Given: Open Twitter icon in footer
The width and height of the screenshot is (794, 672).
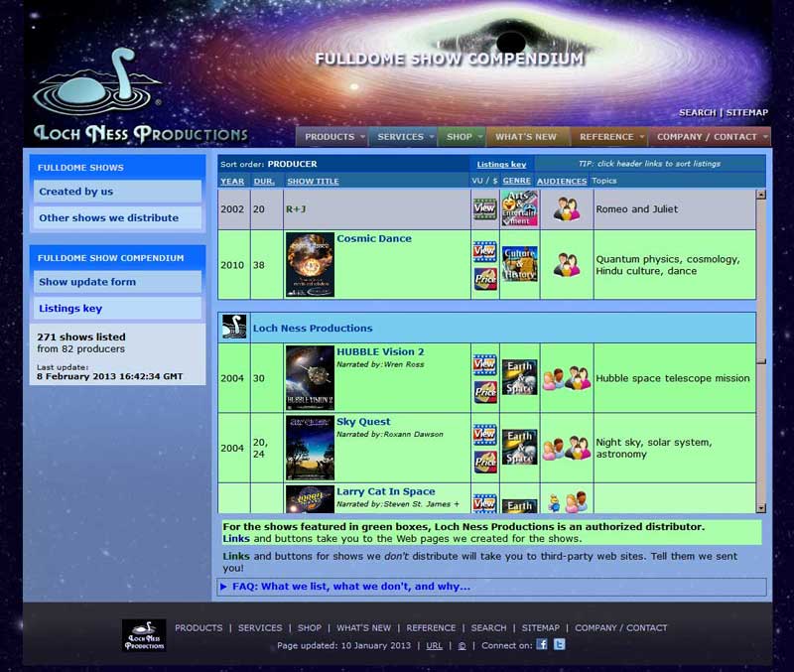Looking at the screenshot, I should click(x=559, y=644).
